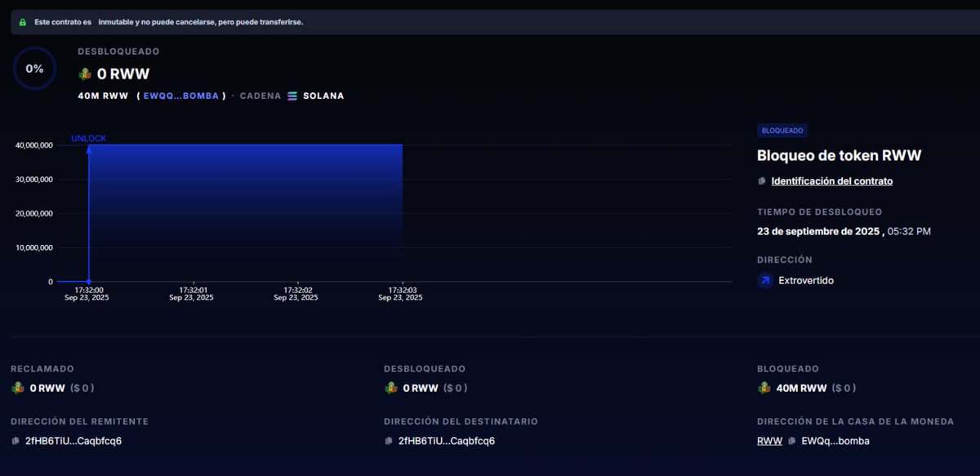Expand the EWQQ...BOMBA token dropdown
The image size is (980, 476).
tap(181, 96)
